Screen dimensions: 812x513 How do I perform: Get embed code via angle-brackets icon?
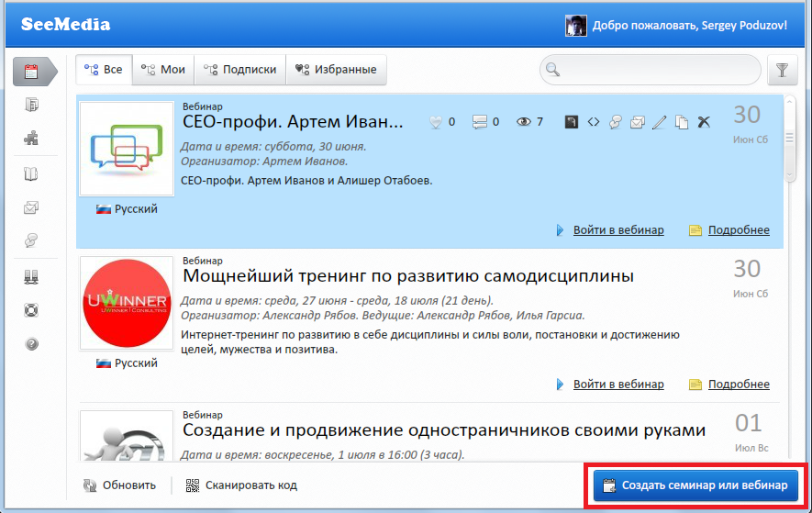coord(594,122)
